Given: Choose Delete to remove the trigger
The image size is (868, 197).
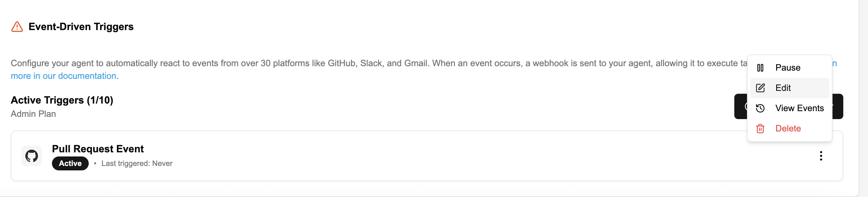Looking at the screenshot, I should point(788,129).
